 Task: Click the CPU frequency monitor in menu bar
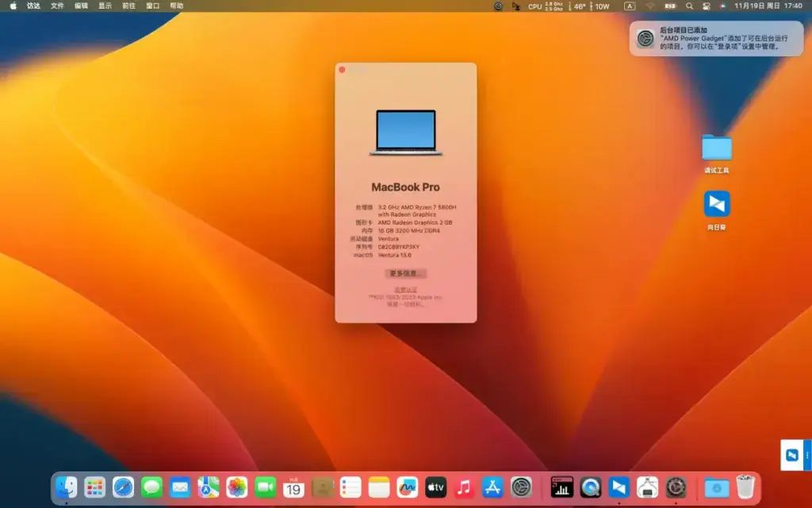(546, 6)
